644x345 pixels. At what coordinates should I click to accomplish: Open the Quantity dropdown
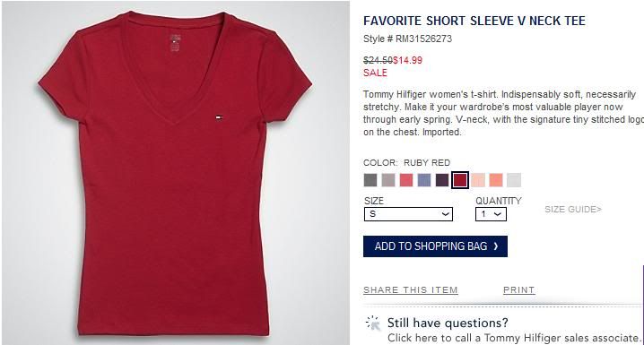coord(491,214)
